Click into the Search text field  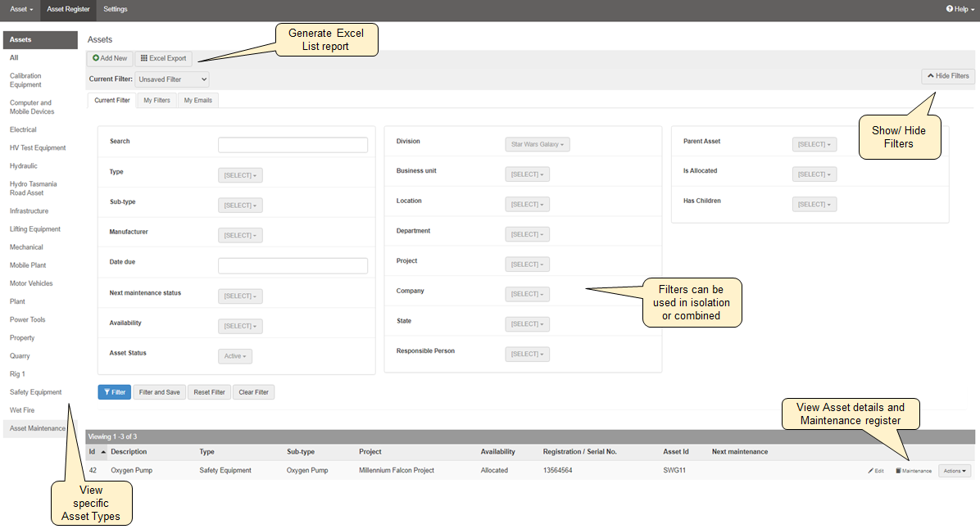(x=293, y=145)
